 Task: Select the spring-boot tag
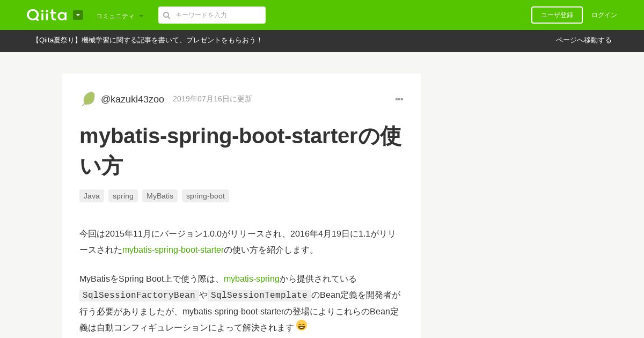(206, 196)
